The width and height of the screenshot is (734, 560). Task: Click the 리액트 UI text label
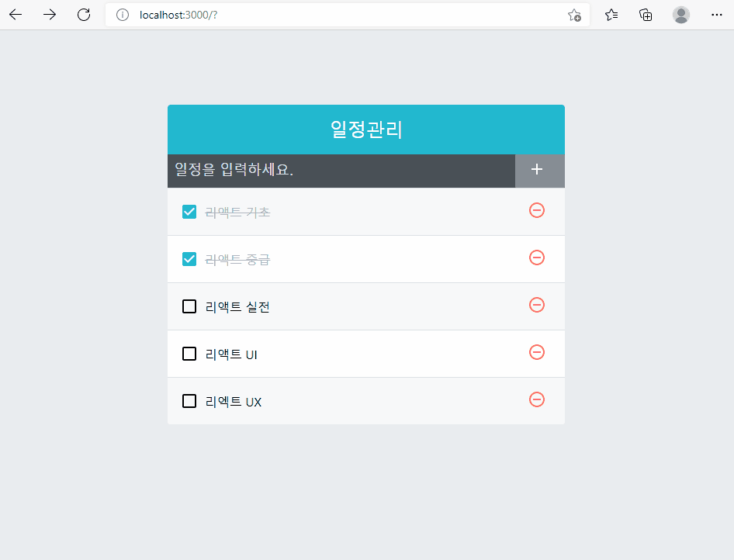tap(231, 354)
